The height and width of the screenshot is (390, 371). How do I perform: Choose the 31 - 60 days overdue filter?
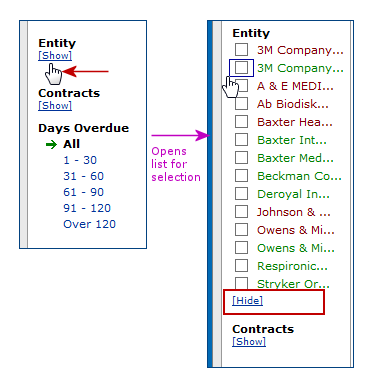(x=84, y=176)
